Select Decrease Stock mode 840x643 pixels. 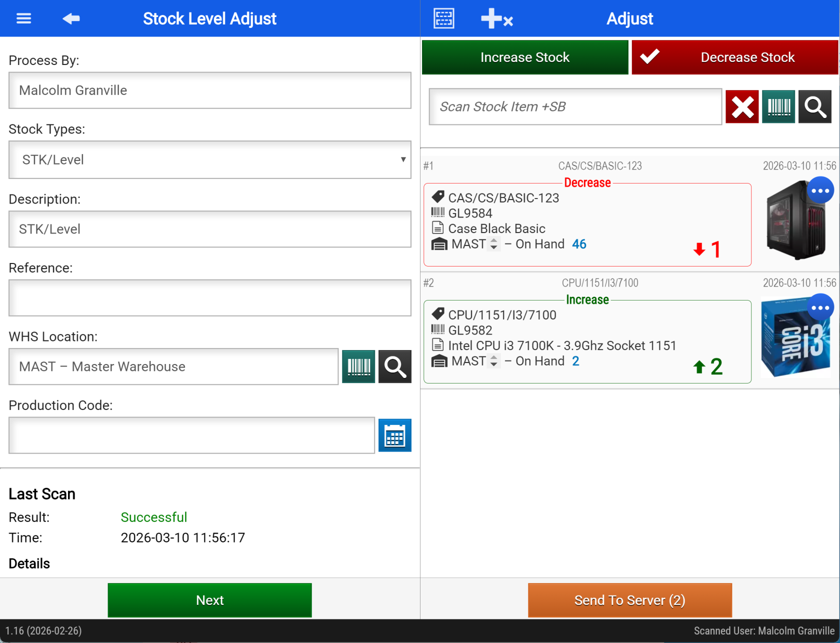point(735,57)
